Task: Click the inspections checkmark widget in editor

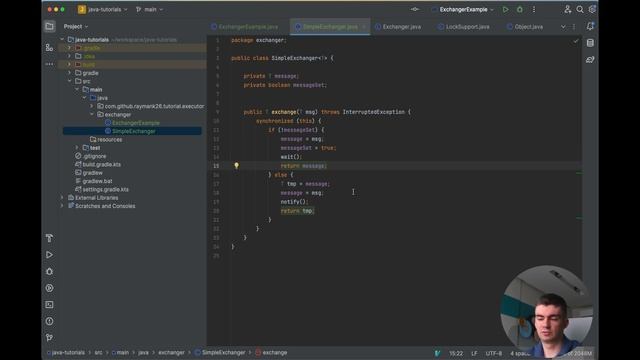Action: (x=576, y=41)
